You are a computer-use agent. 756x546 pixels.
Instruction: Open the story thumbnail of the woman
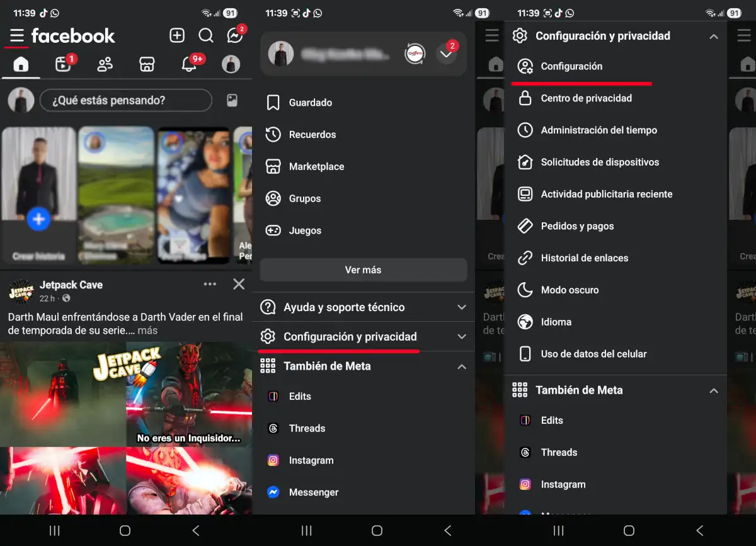click(193, 195)
